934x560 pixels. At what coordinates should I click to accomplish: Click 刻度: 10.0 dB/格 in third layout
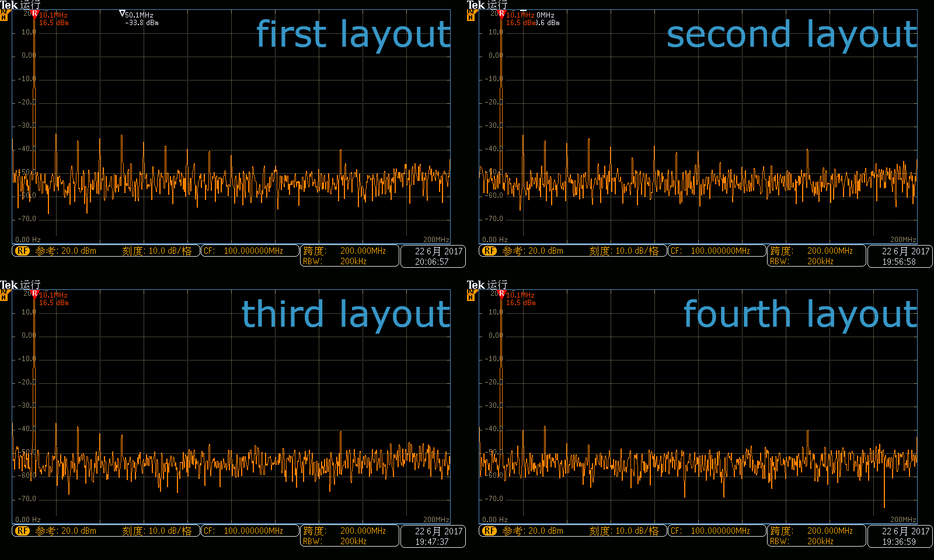(x=156, y=531)
